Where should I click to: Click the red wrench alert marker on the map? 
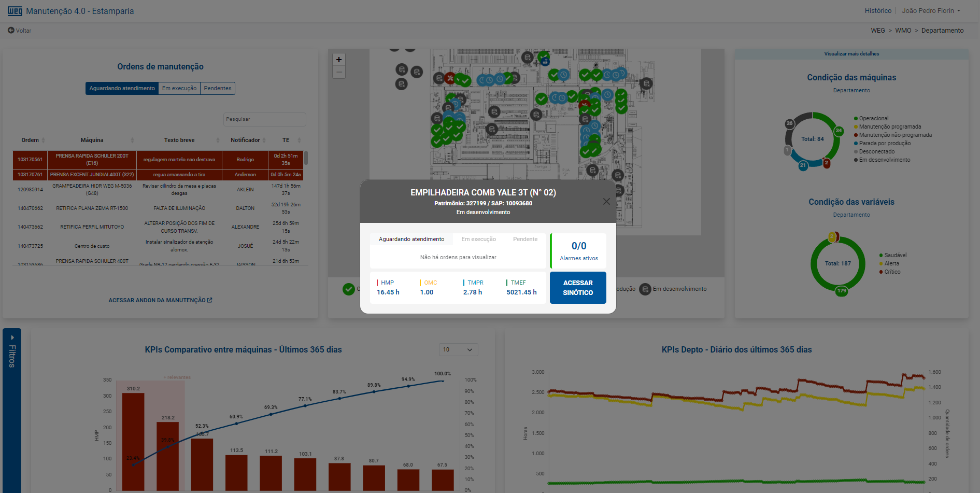click(x=450, y=78)
